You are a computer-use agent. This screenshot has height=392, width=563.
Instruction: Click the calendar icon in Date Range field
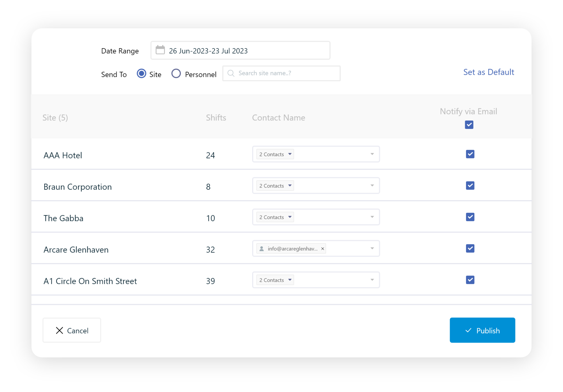161,50
